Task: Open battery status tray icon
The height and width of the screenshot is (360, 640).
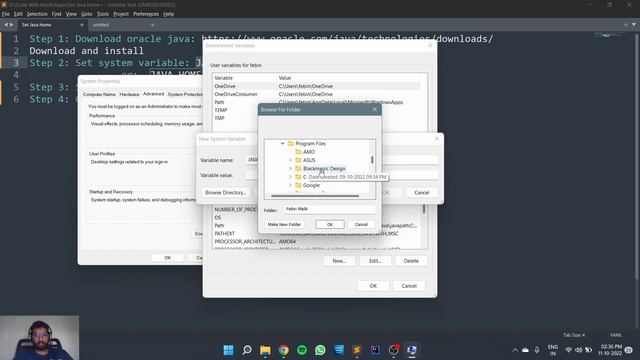Action: [x=589, y=350]
